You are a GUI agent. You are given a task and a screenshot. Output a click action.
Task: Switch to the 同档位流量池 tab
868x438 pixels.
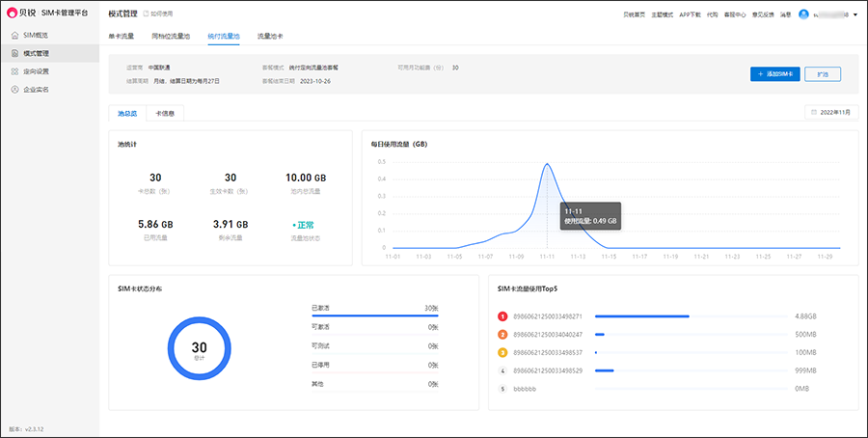coord(171,36)
